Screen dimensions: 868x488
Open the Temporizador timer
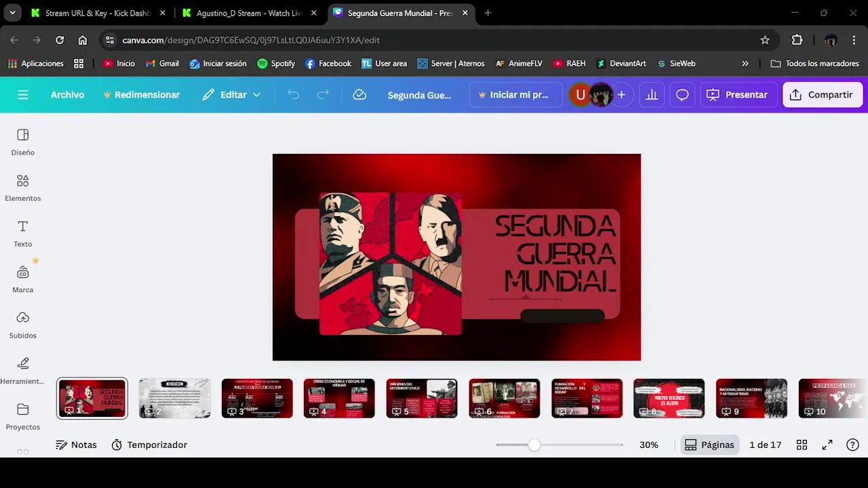(149, 445)
